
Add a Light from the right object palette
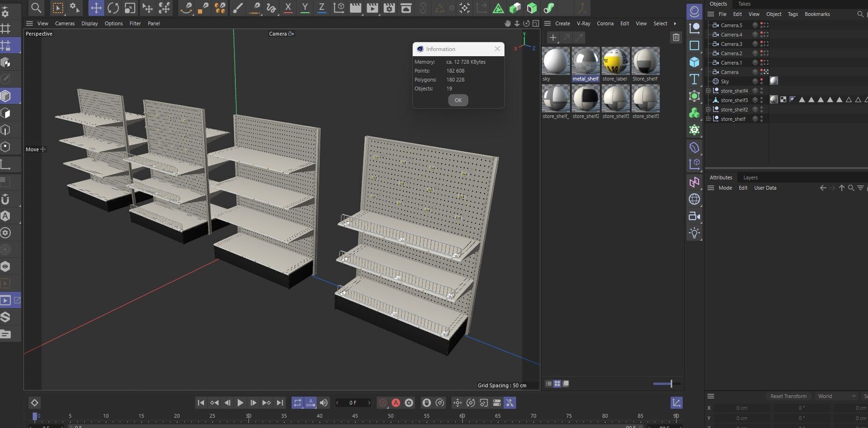point(694,233)
